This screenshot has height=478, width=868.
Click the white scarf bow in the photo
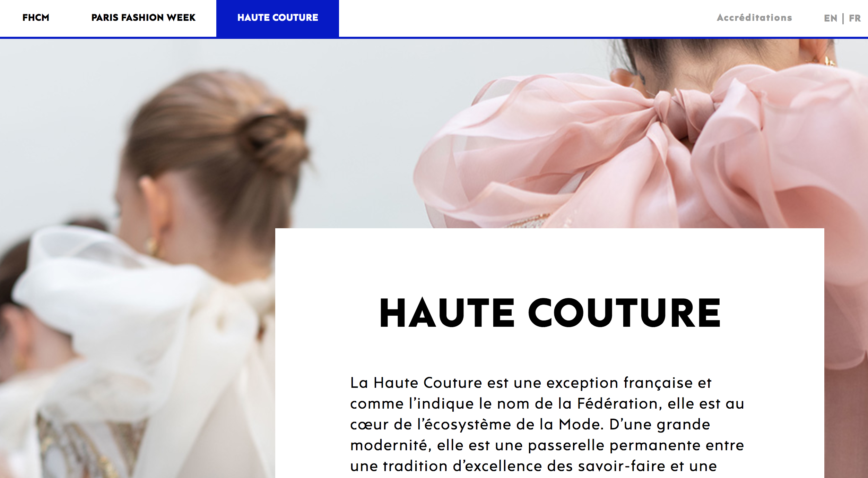132,312
